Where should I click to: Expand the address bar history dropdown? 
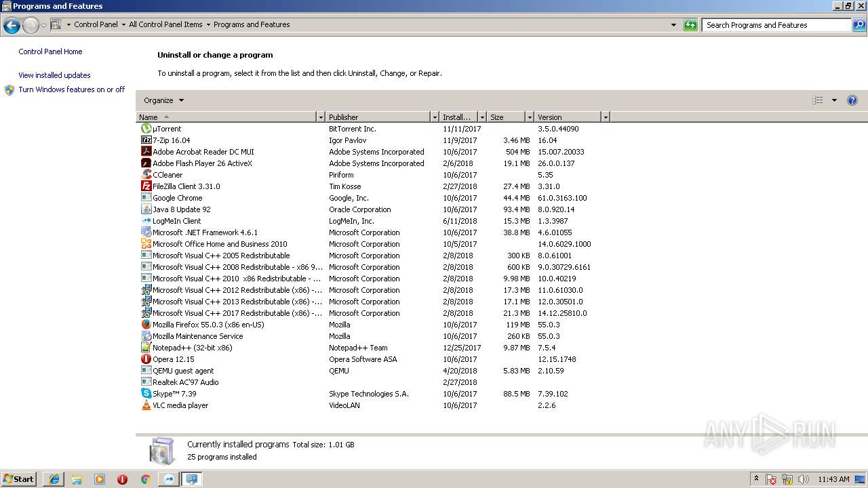pos(673,25)
